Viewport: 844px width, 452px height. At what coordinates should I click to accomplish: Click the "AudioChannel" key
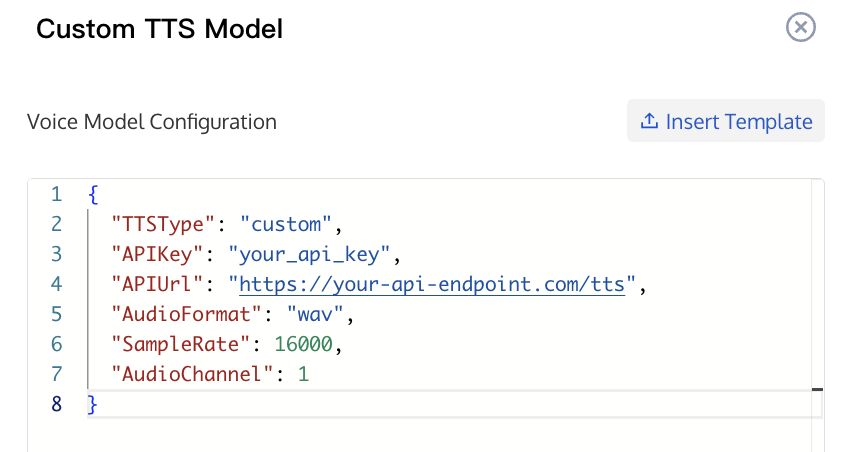[192, 374]
